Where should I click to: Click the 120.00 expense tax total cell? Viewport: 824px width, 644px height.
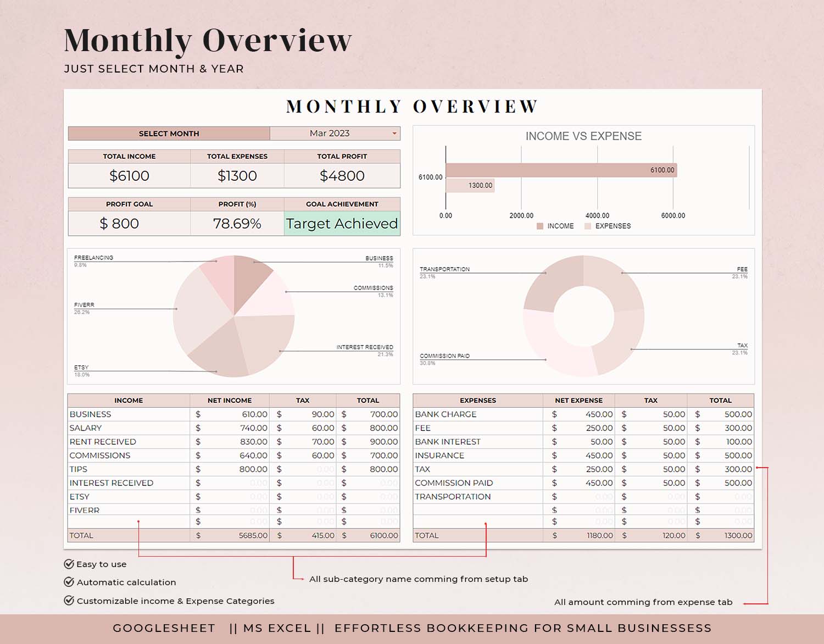[651, 535]
